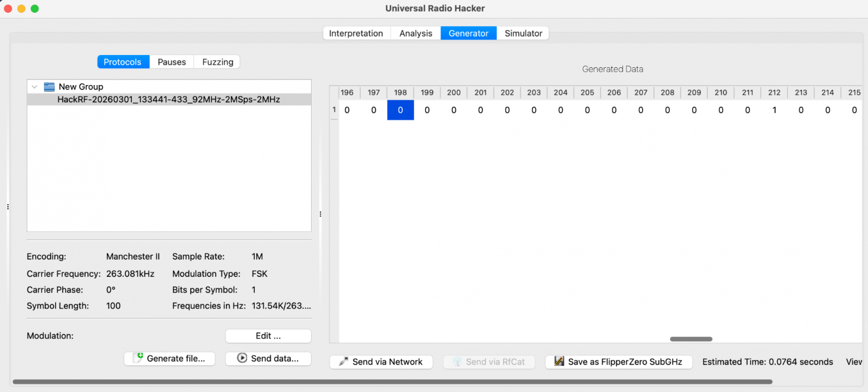This screenshot has height=392, width=868.
Task: Click the carrier frequency value 263.081kHz
Action: click(130, 274)
